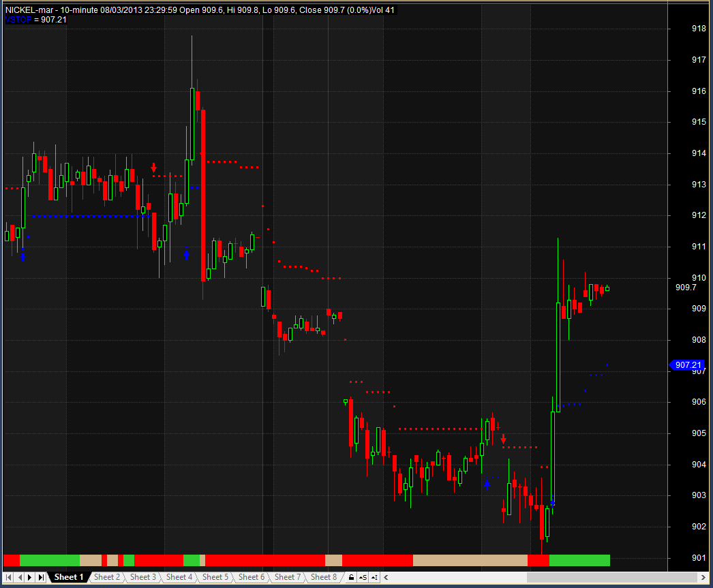
Task: Select Sheet 4 tab
Action: 179,577
